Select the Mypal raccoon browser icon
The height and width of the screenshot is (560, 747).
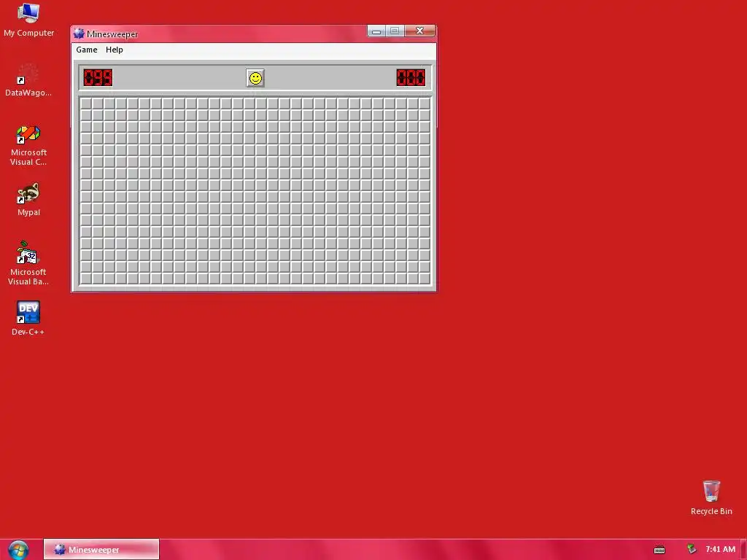[28, 200]
